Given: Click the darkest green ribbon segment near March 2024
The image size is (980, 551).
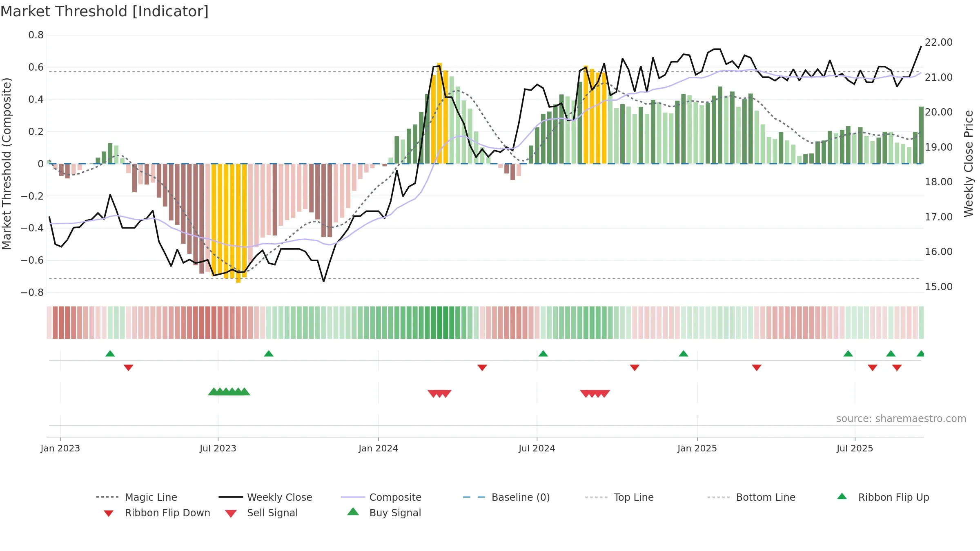Looking at the screenshot, I should (x=440, y=322).
